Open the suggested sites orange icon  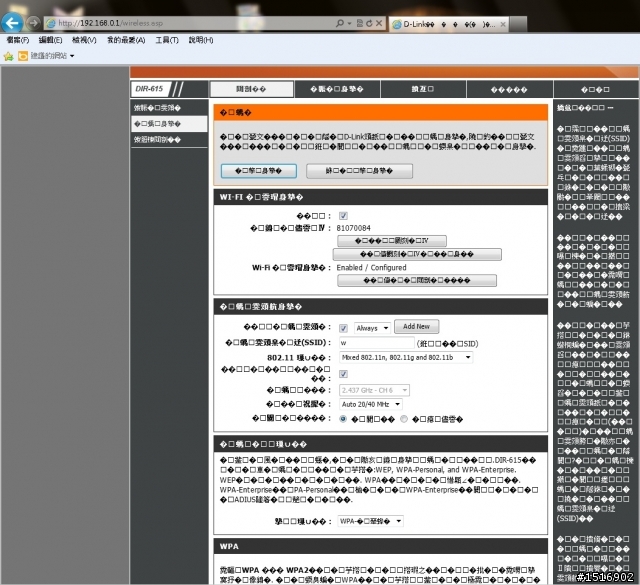[x=23, y=56]
